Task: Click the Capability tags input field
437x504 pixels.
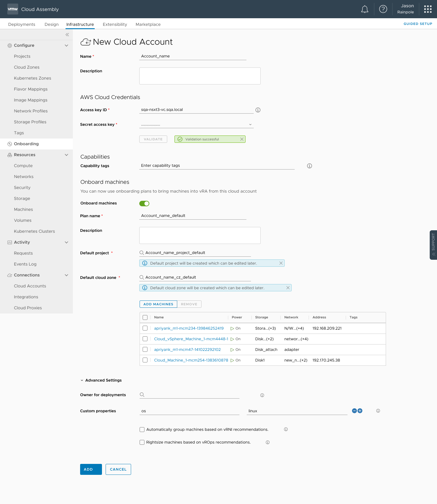Action: 217,166
